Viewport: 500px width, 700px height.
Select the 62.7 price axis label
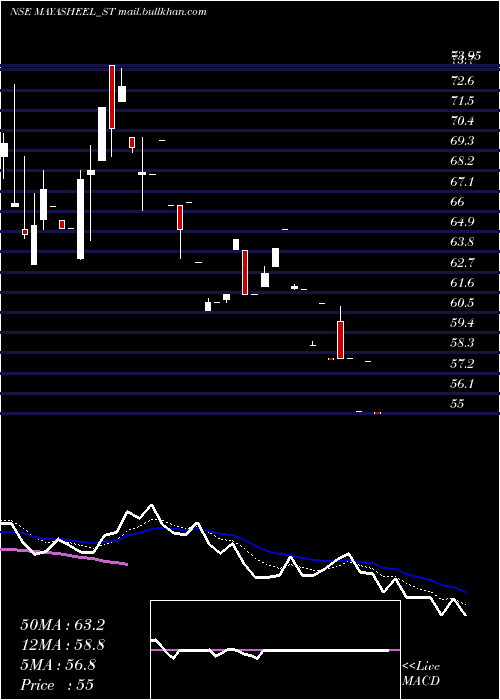click(x=462, y=262)
